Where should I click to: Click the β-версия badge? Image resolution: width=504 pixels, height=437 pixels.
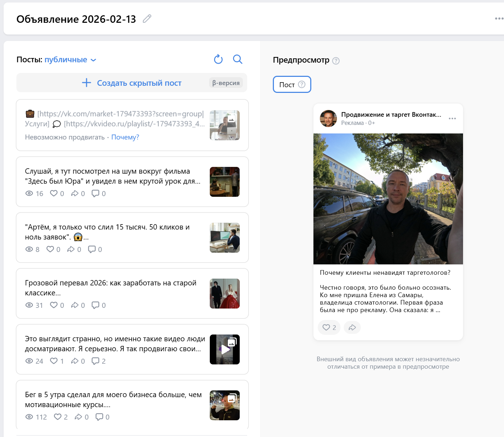click(x=226, y=83)
